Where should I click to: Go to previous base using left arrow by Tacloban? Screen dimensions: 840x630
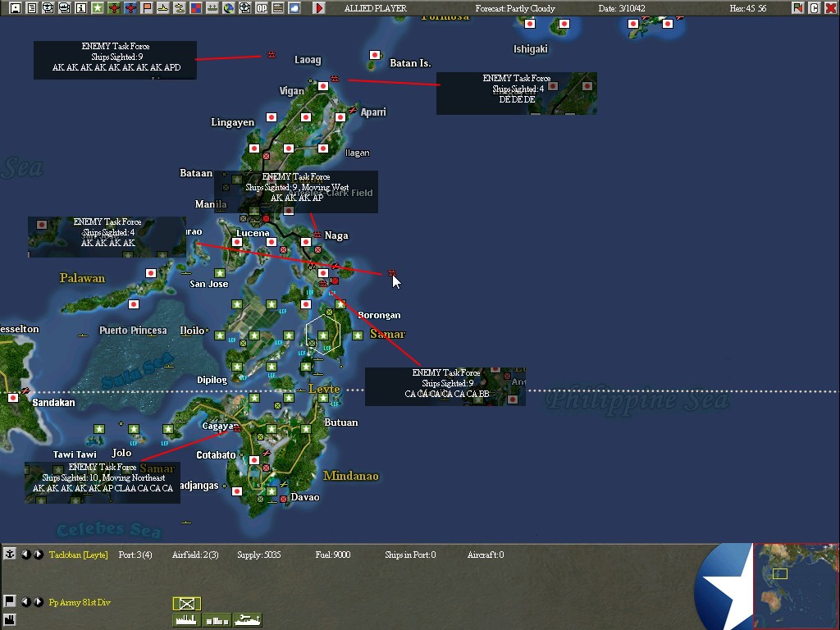tap(25, 555)
